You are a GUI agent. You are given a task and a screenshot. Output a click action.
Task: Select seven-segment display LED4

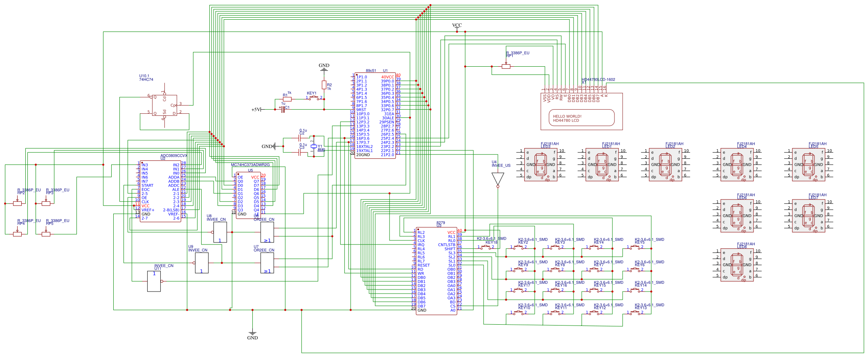click(x=737, y=164)
